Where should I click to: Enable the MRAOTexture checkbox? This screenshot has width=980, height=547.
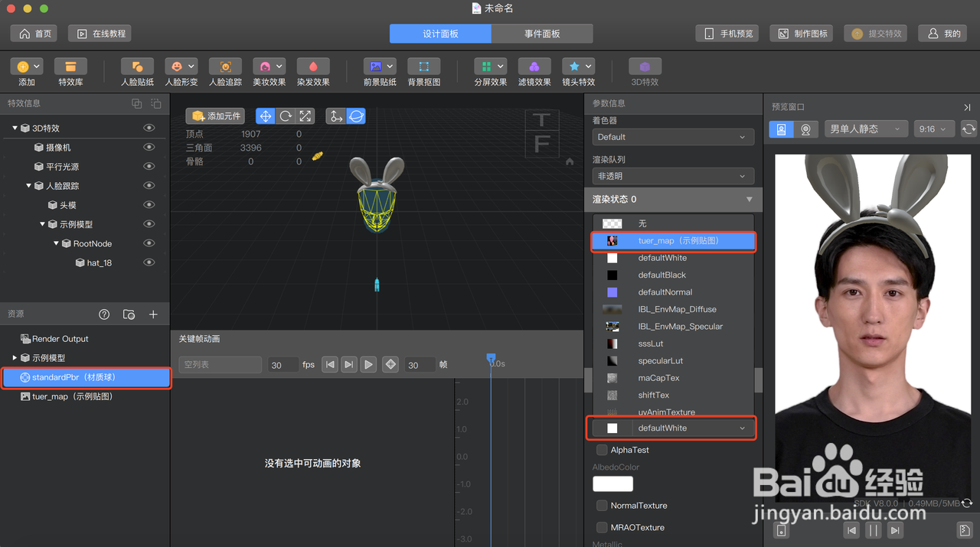click(x=602, y=527)
